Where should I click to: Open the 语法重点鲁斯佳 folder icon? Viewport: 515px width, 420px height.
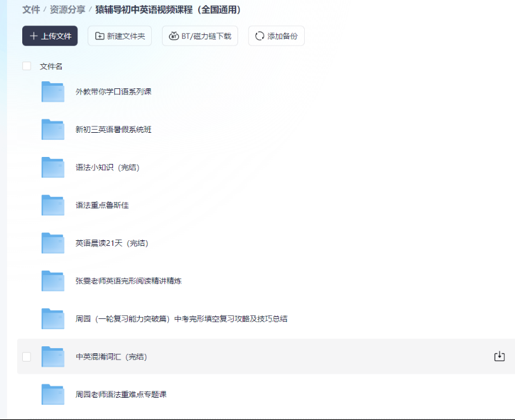[x=53, y=205]
